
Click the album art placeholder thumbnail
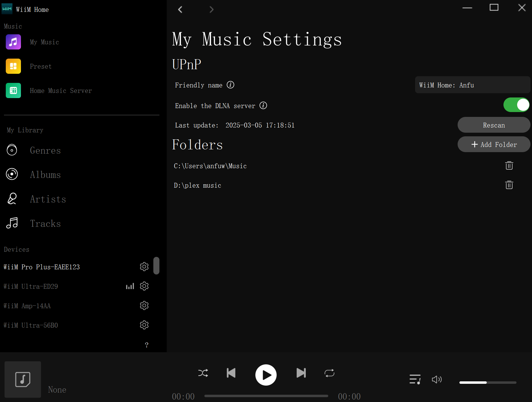pos(23,380)
